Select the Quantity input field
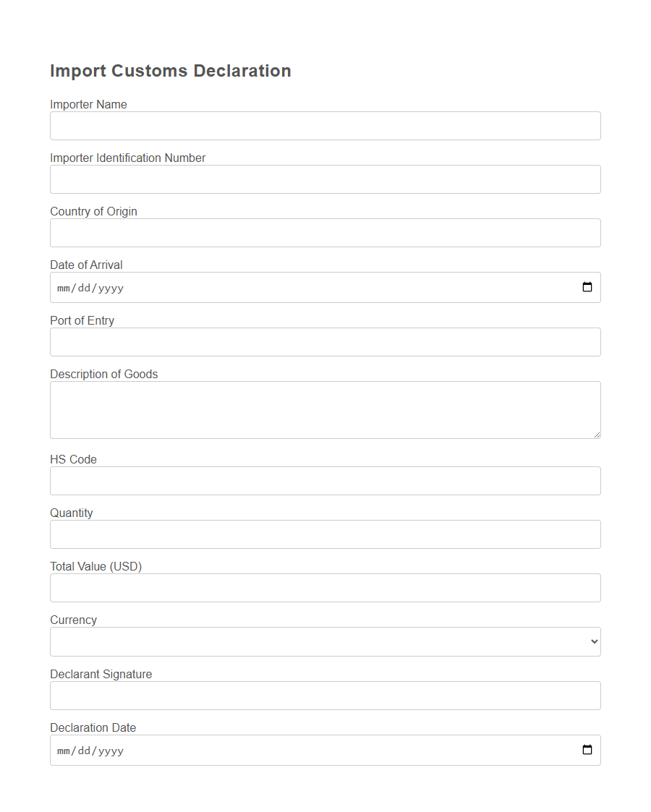651x812 pixels. tap(325, 534)
